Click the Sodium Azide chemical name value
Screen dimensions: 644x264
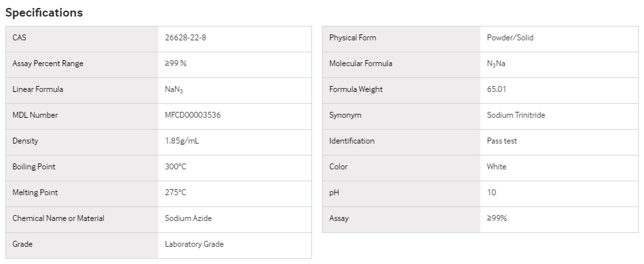pyautogui.click(x=188, y=218)
